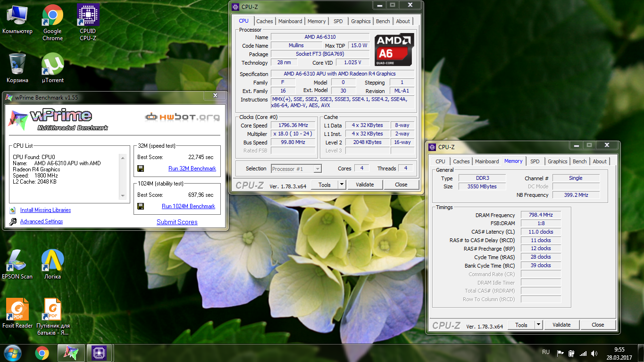Screen dimensions: 644x362
Task: Click the hwbot.org logo in wPrime
Action: [182, 117]
